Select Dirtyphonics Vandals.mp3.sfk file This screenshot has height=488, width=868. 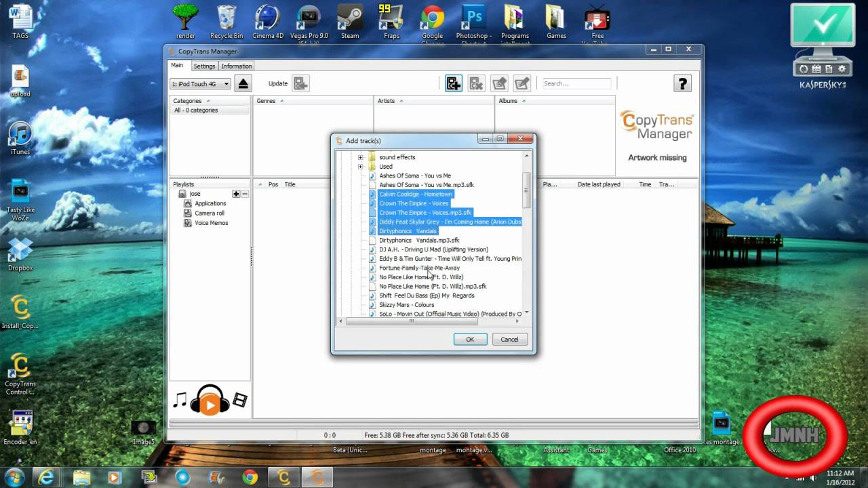(419, 240)
